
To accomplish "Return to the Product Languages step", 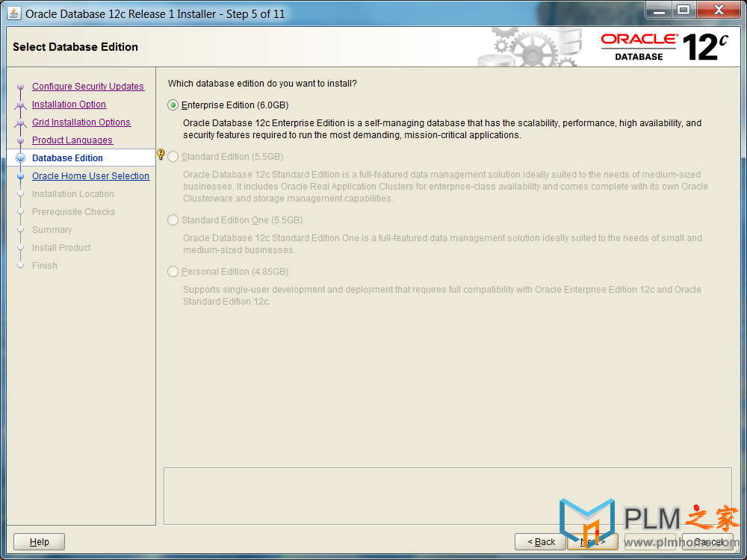I will 72,140.
